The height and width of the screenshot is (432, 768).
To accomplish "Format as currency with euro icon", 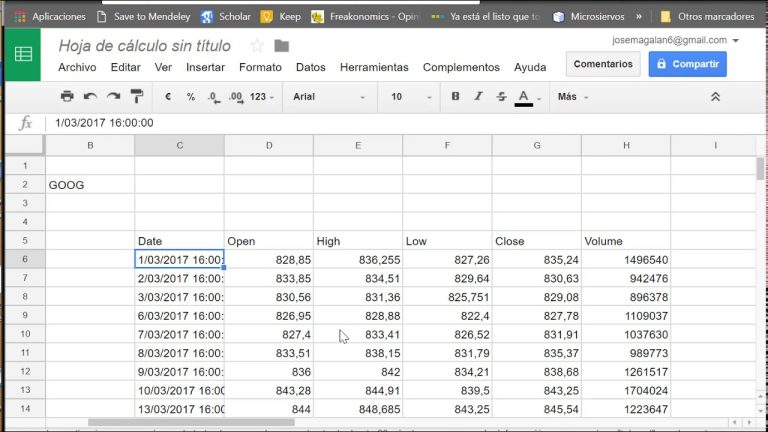I will pos(168,96).
